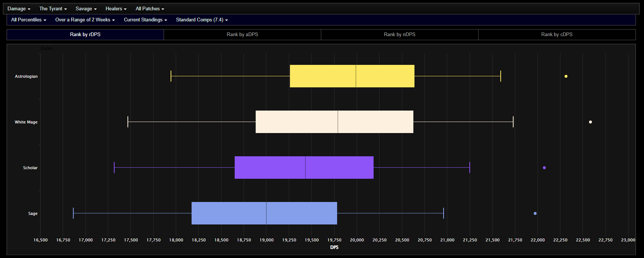This screenshot has height=258, width=644.
Task: Click the White Mage axis label
Action: (x=26, y=122)
